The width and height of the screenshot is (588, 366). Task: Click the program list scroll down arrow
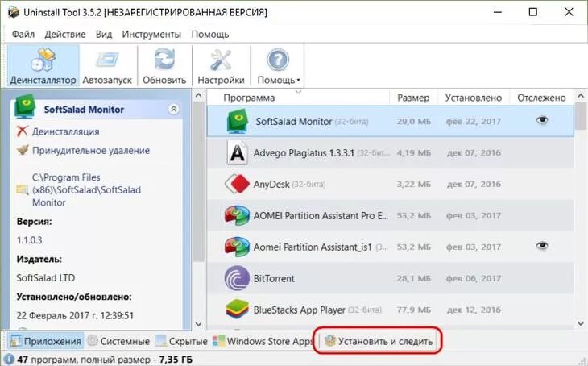tap(581, 323)
